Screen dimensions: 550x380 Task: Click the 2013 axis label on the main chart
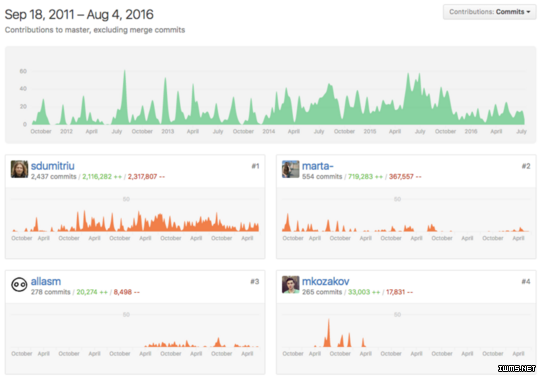click(168, 131)
